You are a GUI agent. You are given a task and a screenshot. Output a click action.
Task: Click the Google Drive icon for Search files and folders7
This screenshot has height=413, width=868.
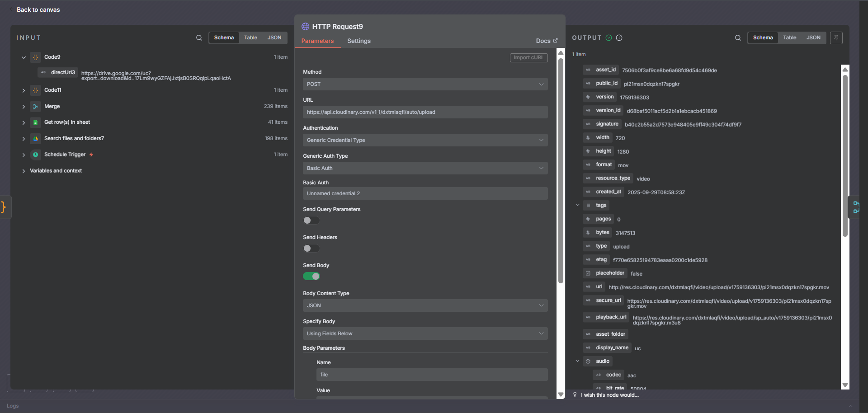point(35,138)
